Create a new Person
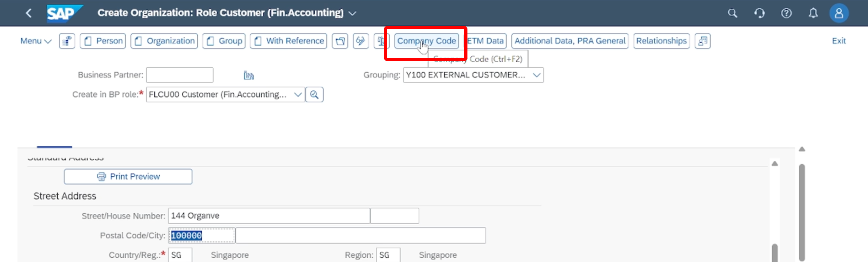This screenshot has width=868, height=262. pyautogui.click(x=103, y=41)
